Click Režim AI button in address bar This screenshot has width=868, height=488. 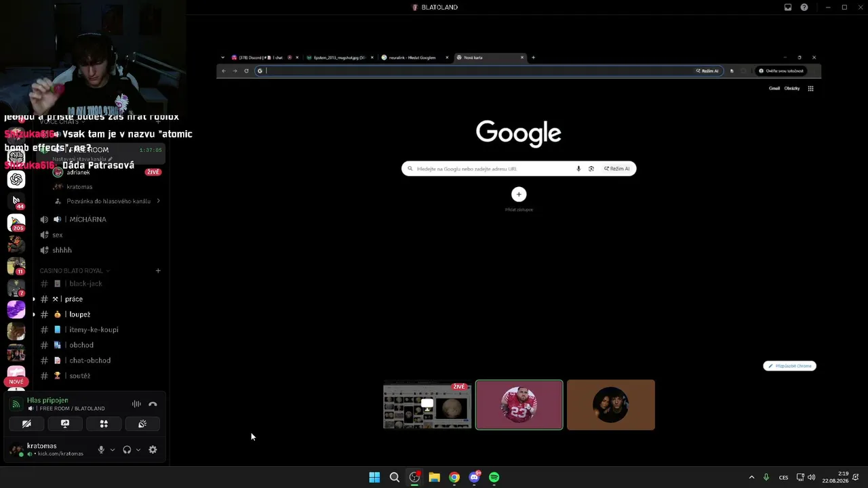[x=707, y=71]
